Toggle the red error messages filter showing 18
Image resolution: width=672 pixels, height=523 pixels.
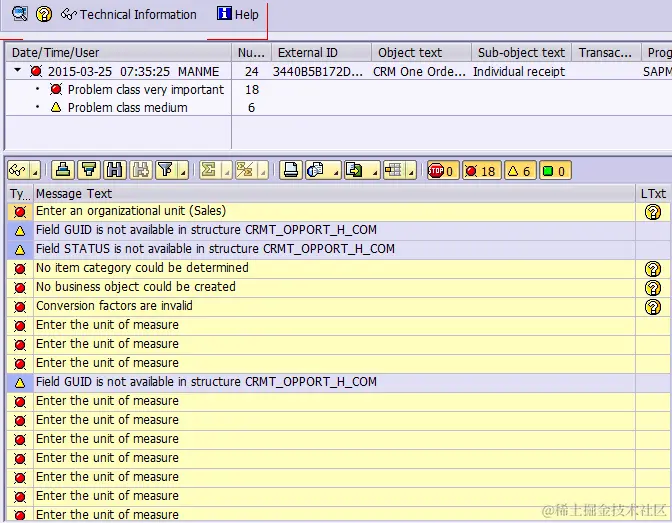481,171
